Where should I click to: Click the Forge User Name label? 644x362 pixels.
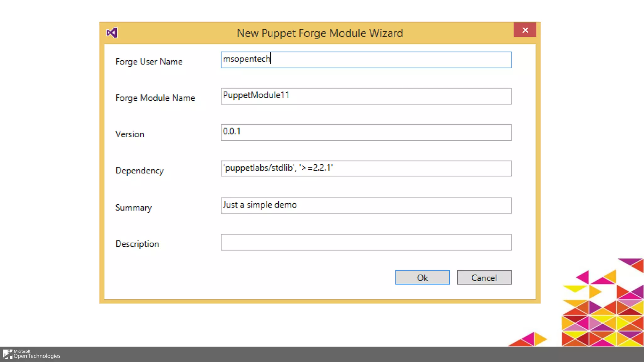coord(149,62)
